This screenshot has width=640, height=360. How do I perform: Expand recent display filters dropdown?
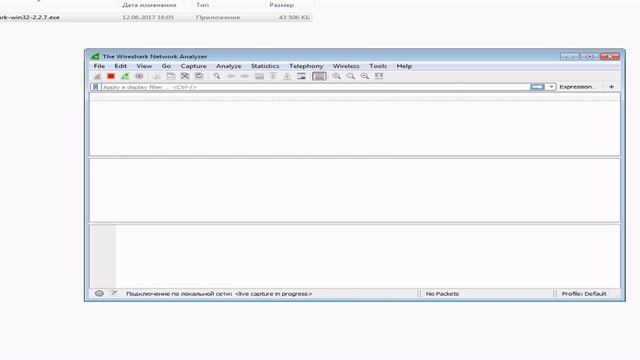551,87
